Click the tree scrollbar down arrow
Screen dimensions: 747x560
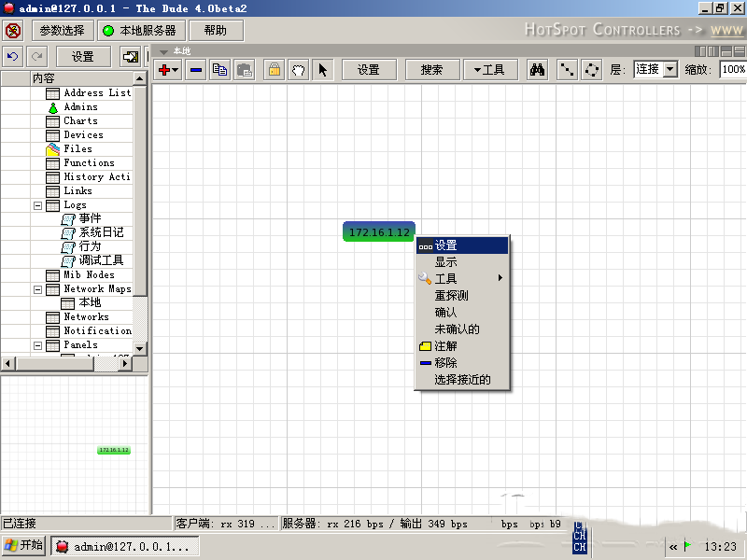point(139,348)
